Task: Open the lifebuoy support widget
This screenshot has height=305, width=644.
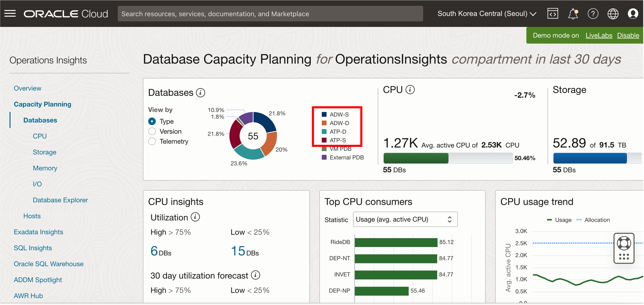Action: coord(624,243)
